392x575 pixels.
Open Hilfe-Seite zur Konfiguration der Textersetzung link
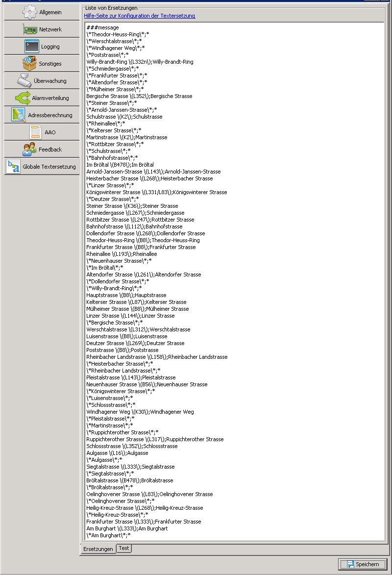click(x=140, y=16)
